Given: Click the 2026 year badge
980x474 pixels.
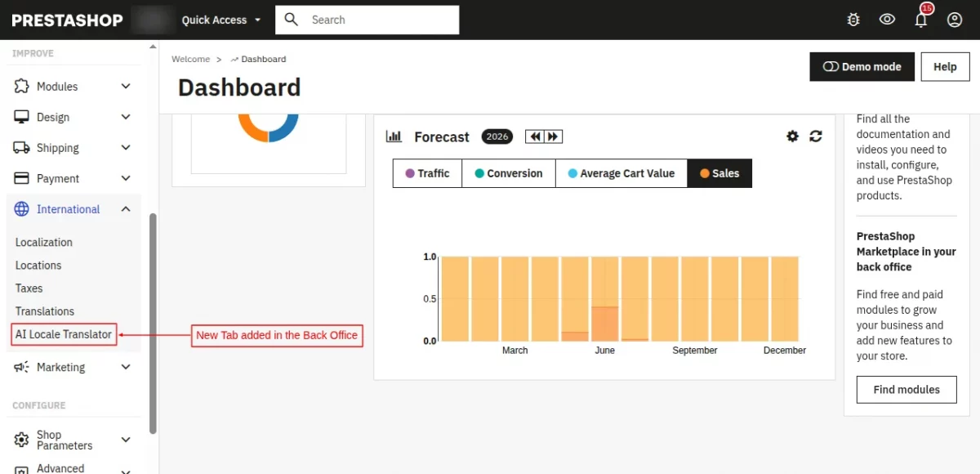Looking at the screenshot, I should [x=497, y=136].
